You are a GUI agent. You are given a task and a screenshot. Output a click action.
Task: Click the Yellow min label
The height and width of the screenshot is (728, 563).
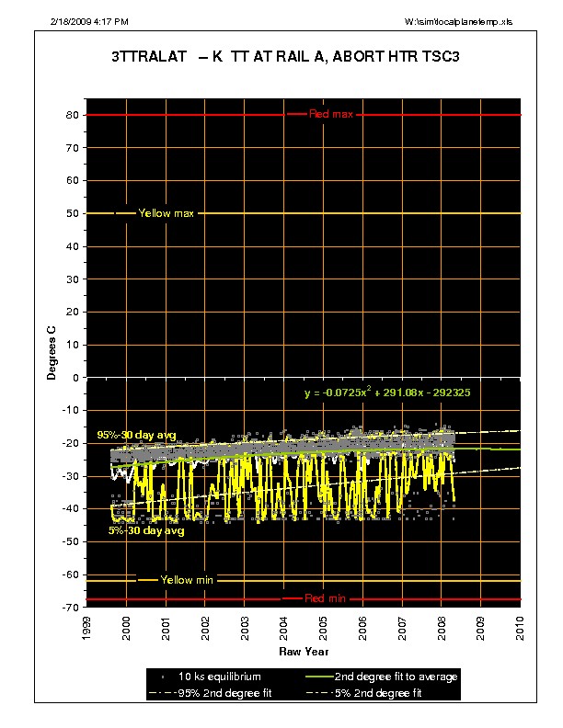click(x=187, y=580)
